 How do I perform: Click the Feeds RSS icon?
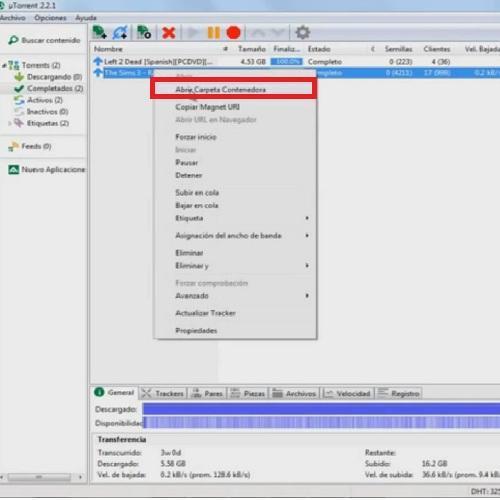(13, 146)
